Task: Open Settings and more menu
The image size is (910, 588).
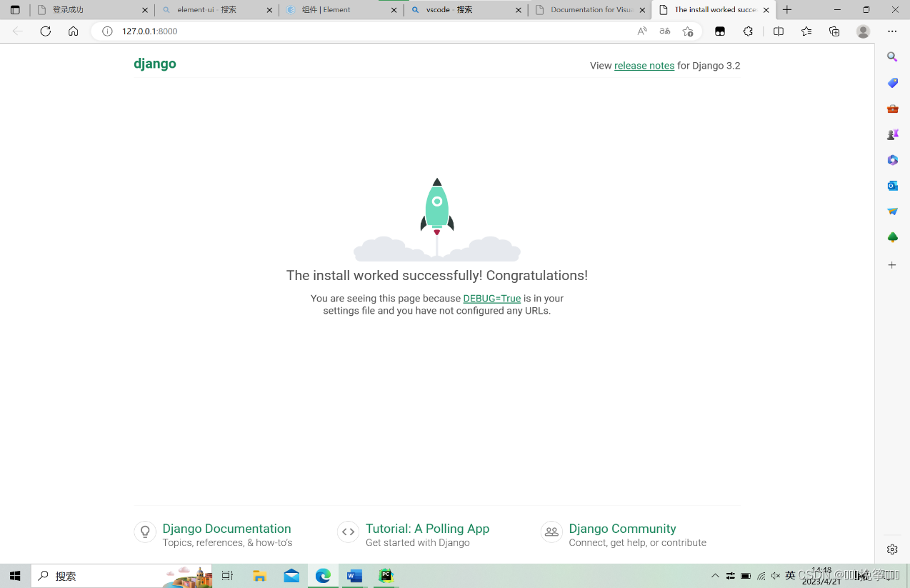Action: tap(892, 31)
